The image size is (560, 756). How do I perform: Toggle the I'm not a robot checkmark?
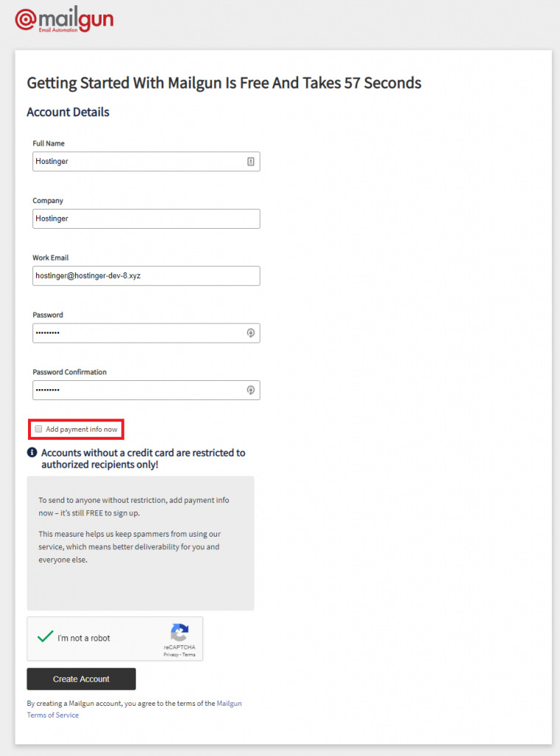[46, 637]
